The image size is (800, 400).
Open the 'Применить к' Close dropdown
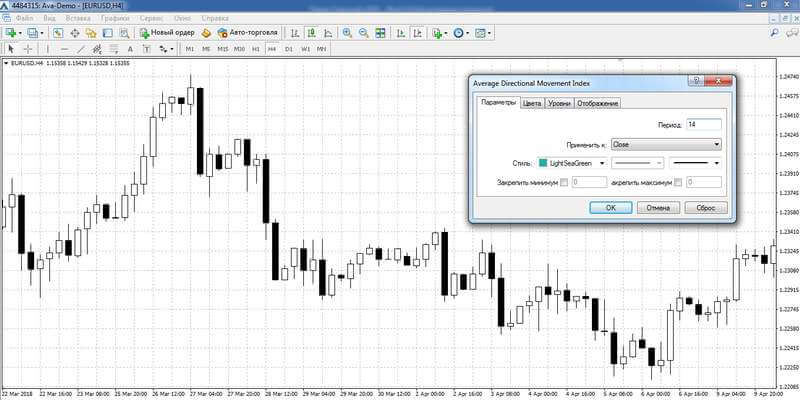(666, 144)
